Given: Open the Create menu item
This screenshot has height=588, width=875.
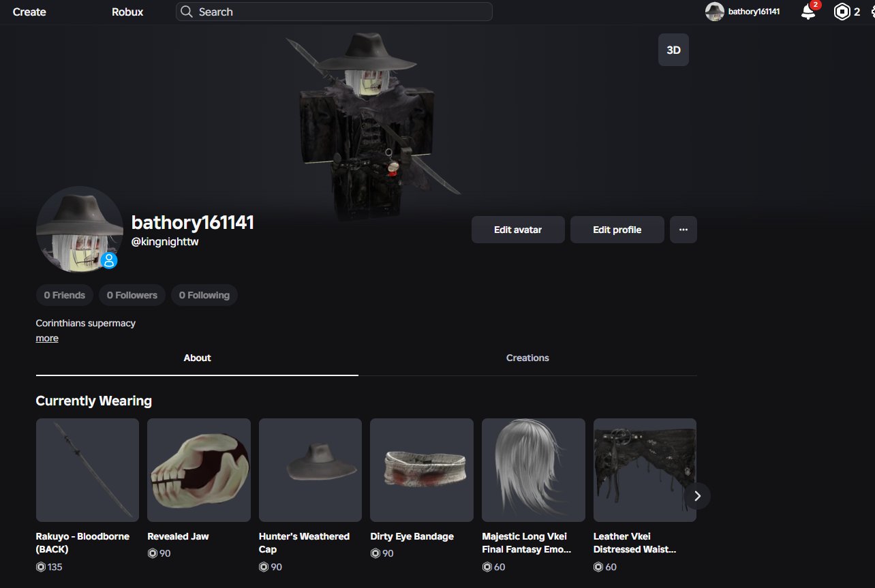Looking at the screenshot, I should [29, 12].
